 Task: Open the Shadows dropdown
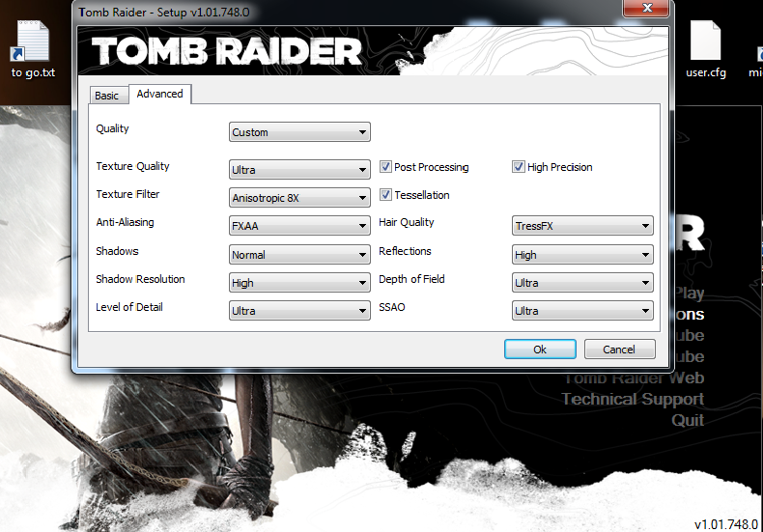point(299,254)
